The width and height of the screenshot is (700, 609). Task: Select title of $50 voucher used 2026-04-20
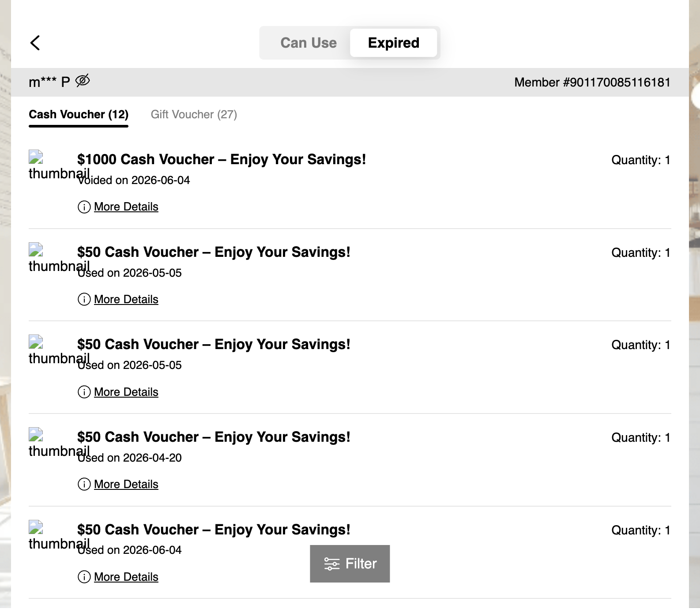click(214, 437)
